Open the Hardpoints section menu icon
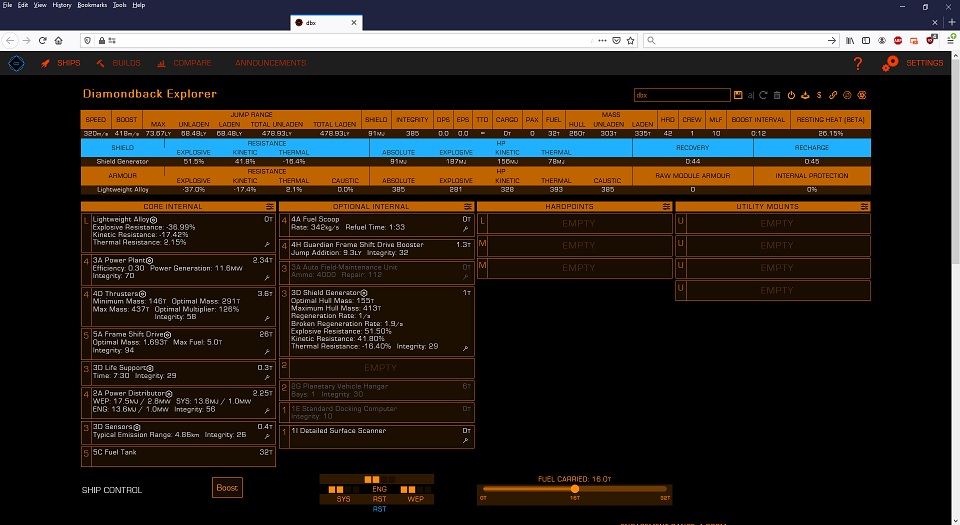960x525 pixels. (666, 207)
